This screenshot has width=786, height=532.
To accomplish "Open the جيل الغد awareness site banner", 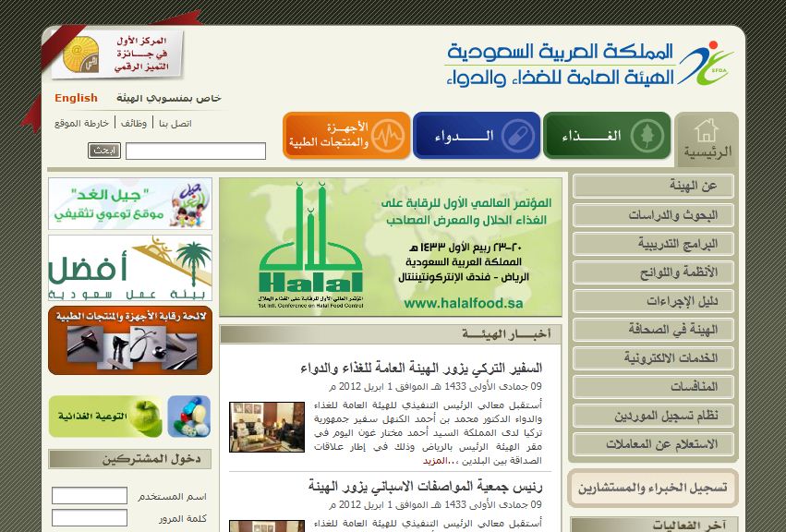I will pyautogui.click(x=129, y=203).
